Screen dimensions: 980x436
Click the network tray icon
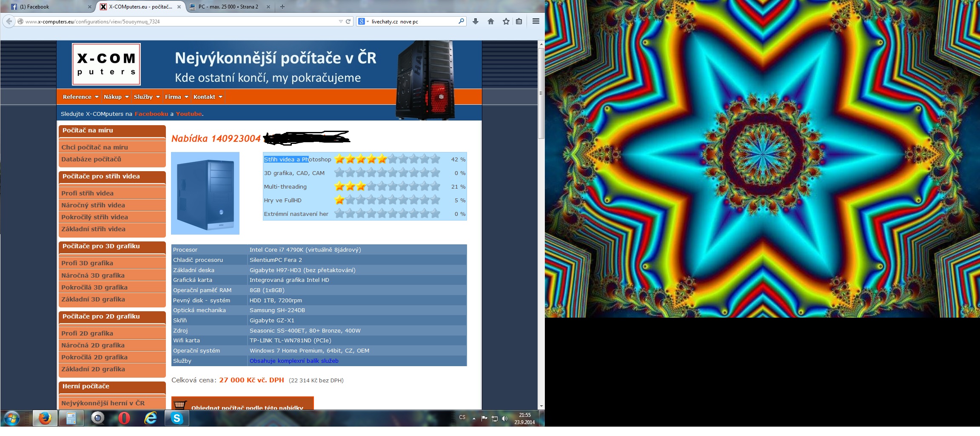coord(495,419)
